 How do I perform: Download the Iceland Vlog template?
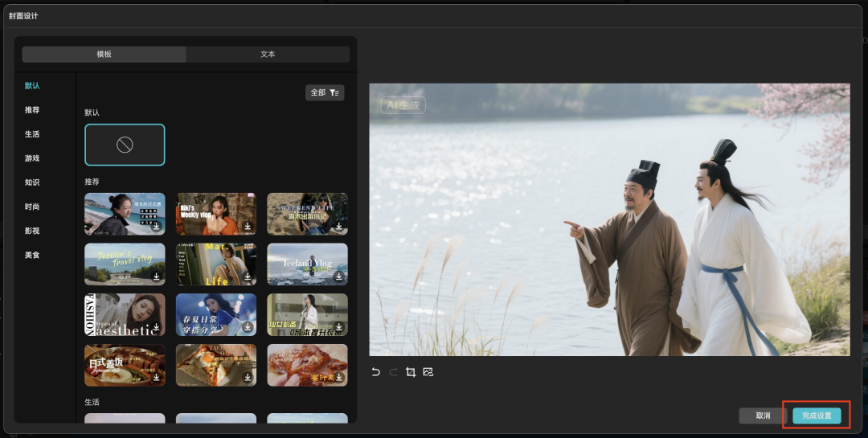(x=339, y=276)
